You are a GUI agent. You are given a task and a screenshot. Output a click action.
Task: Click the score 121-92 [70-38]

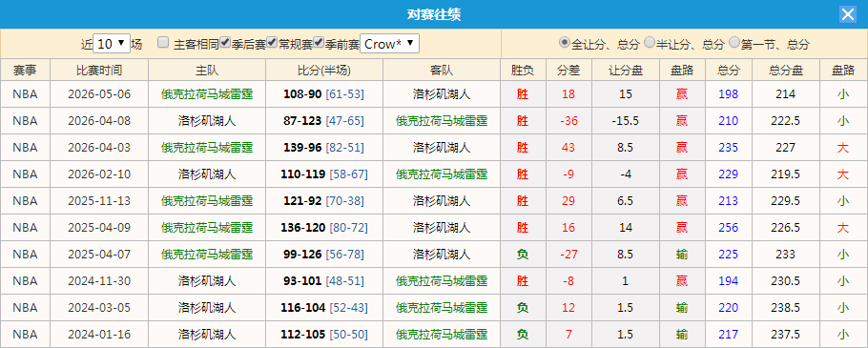tap(324, 201)
